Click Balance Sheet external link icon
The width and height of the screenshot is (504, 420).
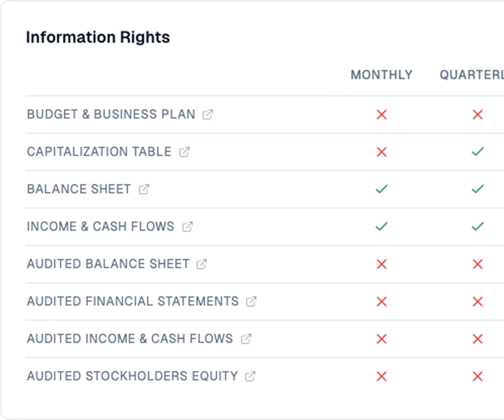click(144, 189)
